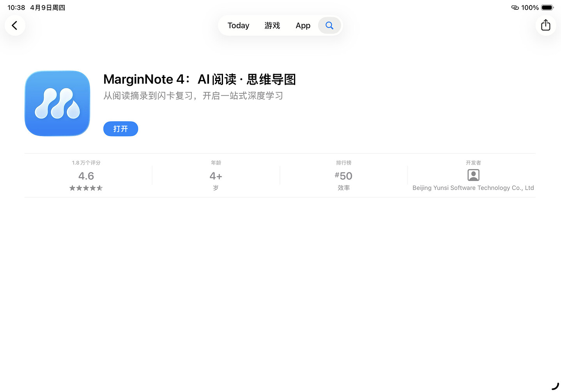Image resolution: width=561 pixels, height=392 pixels.
Task: Tap the 效率 category label
Action: point(343,188)
